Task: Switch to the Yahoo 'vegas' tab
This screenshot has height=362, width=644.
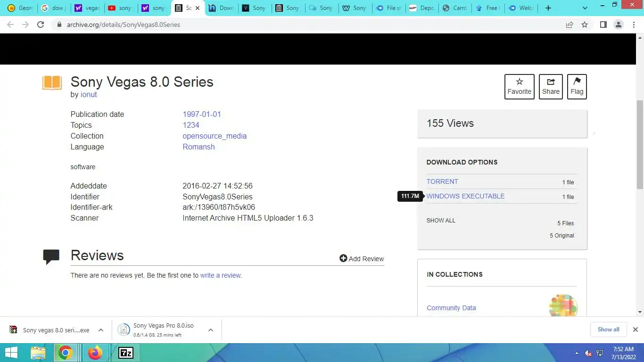Action: (x=87, y=8)
